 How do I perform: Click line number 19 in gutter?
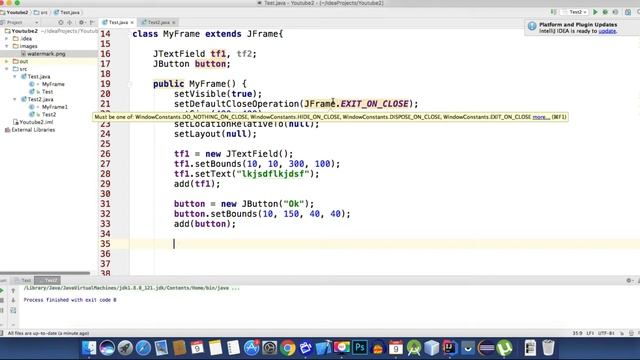pos(105,84)
